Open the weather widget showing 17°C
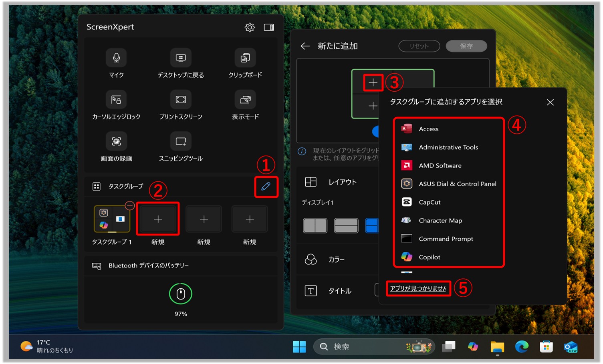 tap(47, 346)
